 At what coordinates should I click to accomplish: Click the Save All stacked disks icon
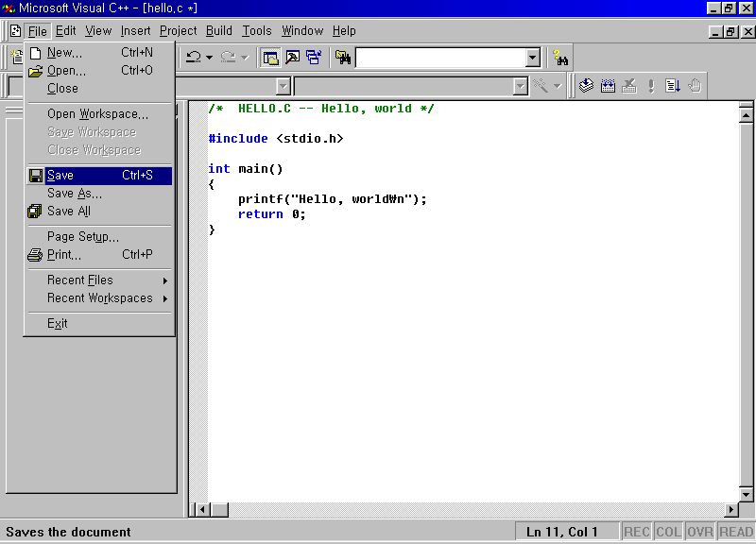click(35, 211)
